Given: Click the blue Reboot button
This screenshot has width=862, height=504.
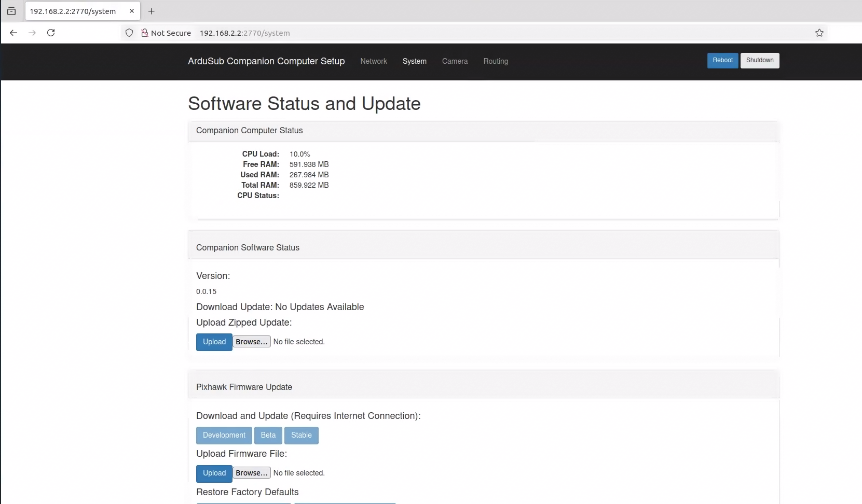Looking at the screenshot, I should (722, 60).
